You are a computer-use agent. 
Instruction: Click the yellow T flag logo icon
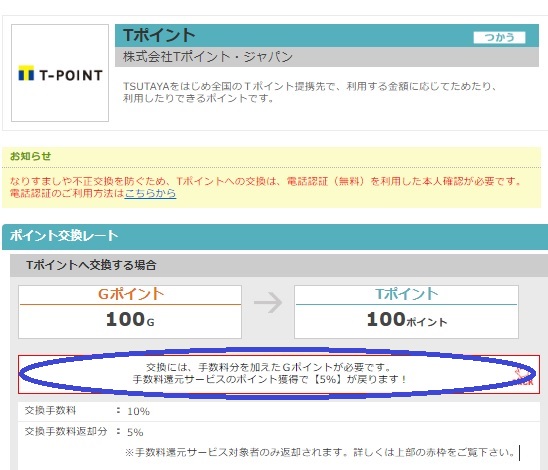click(x=26, y=73)
